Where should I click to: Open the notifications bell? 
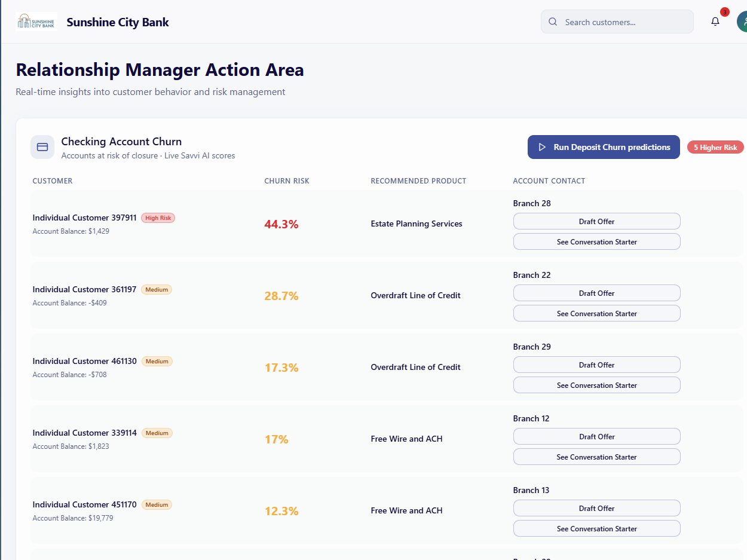click(x=715, y=22)
